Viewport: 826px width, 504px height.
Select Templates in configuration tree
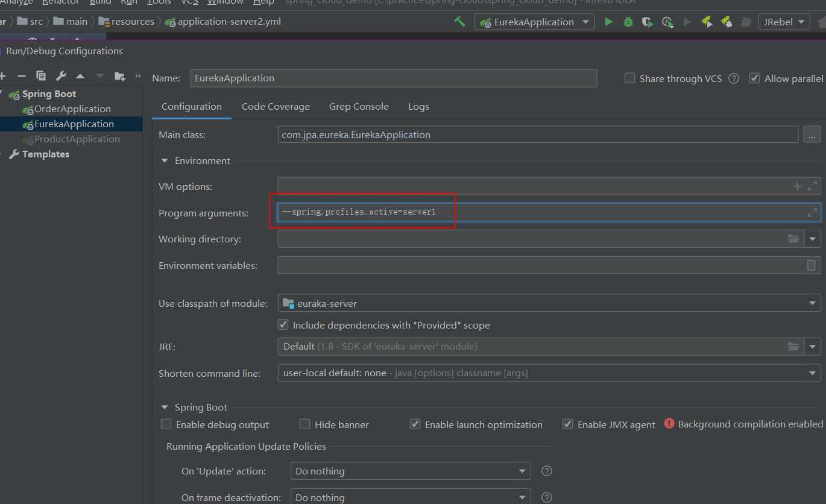(45, 154)
